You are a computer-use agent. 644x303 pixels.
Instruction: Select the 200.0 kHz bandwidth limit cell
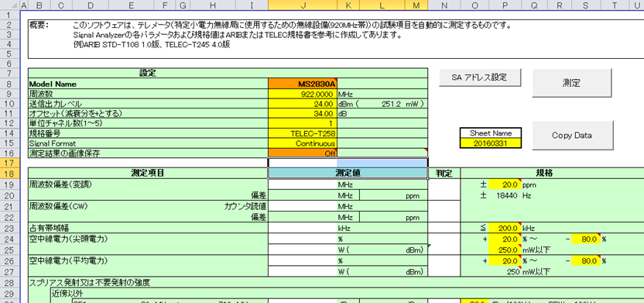point(505,228)
